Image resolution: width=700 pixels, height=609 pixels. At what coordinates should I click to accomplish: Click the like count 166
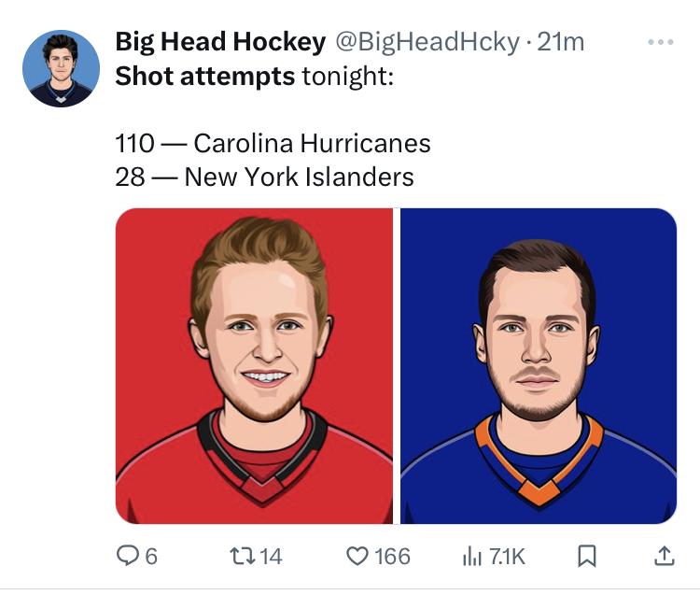[x=392, y=557]
